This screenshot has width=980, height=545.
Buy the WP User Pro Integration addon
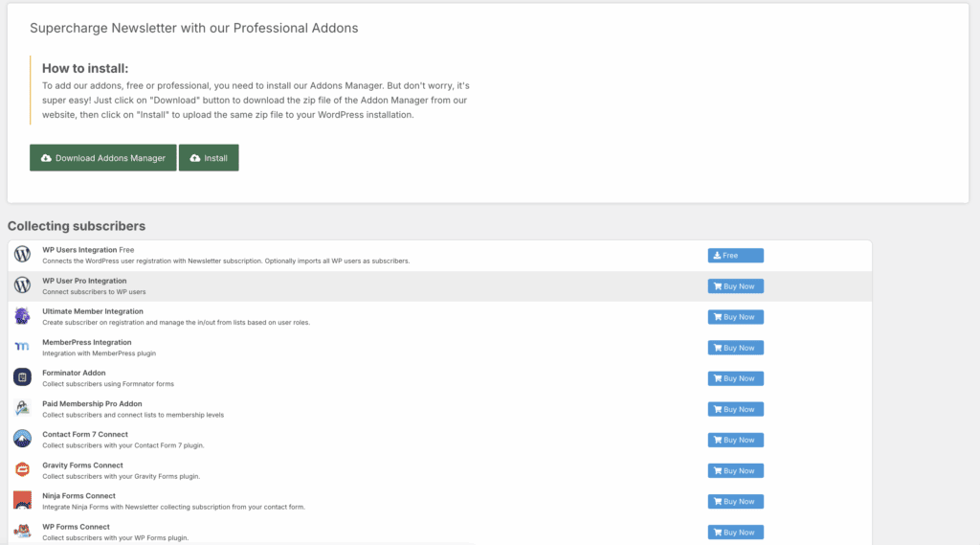(736, 286)
